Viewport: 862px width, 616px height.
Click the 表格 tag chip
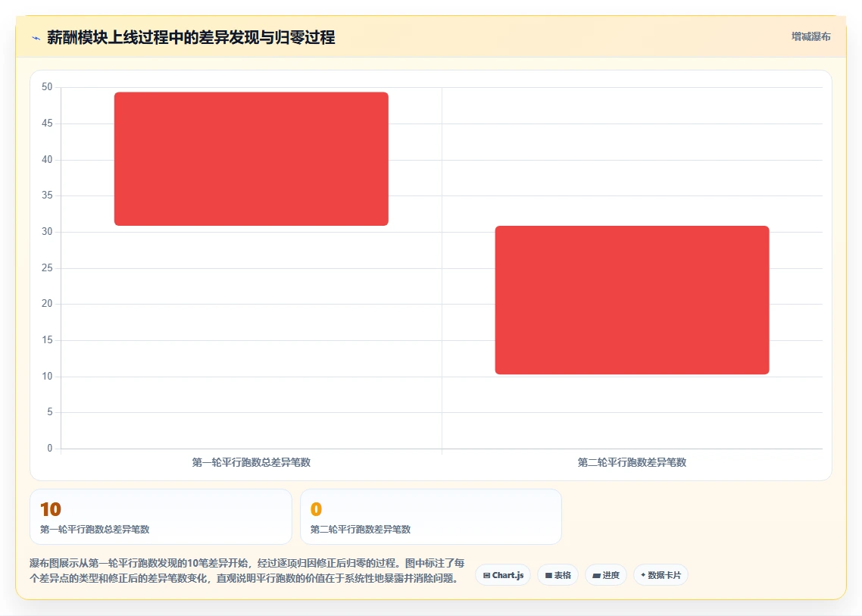tap(557, 575)
